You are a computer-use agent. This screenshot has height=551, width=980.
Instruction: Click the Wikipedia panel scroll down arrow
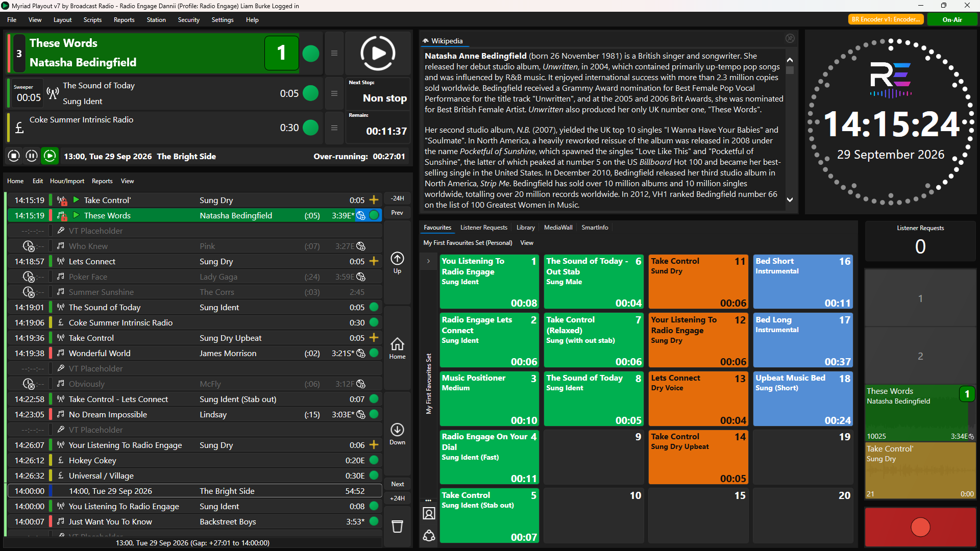(x=790, y=200)
